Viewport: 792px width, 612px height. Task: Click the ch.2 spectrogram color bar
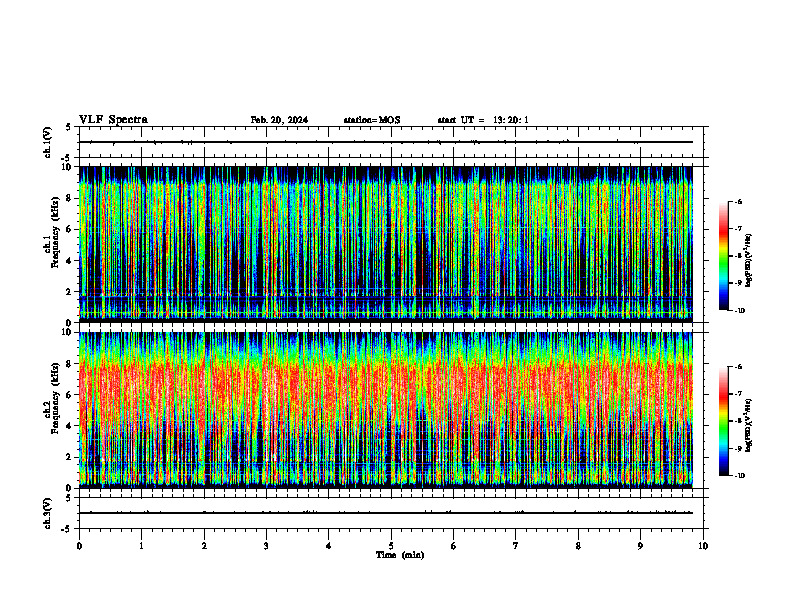(723, 421)
